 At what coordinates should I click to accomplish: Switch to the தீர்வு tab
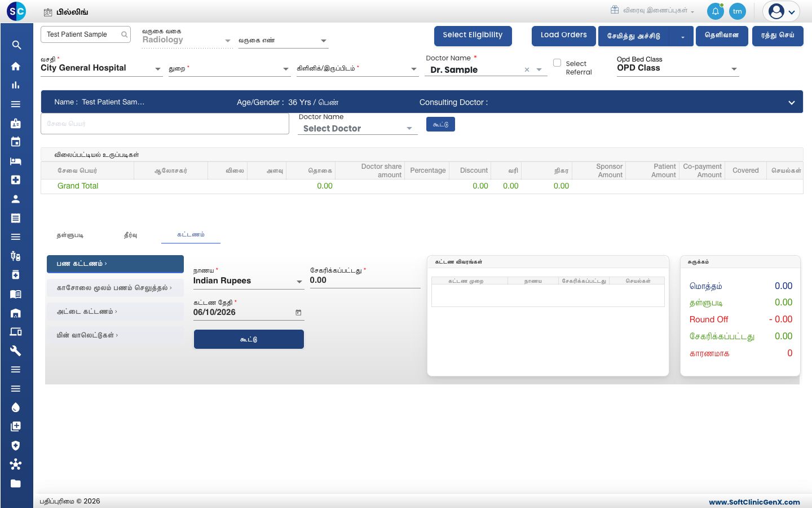coord(130,235)
